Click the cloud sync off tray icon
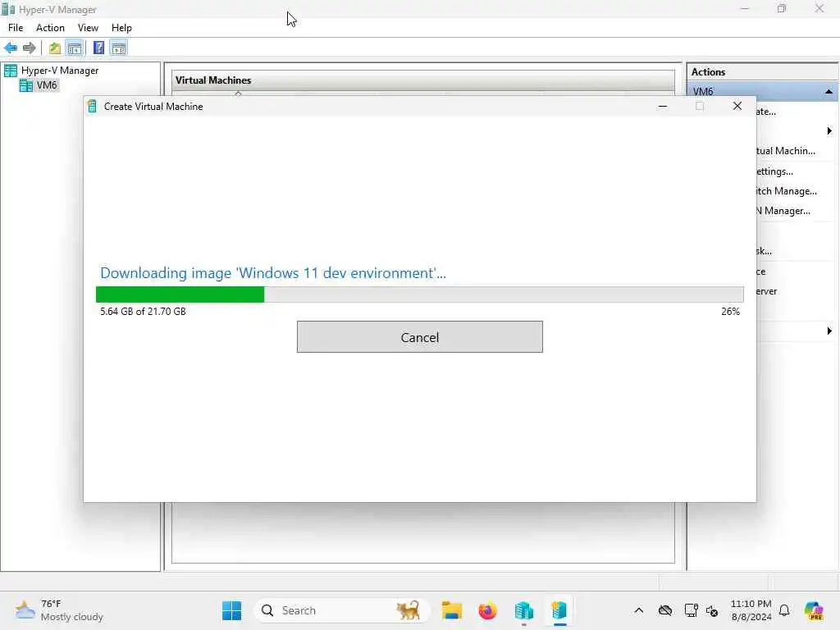The width and height of the screenshot is (840, 630). pos(664,610)
